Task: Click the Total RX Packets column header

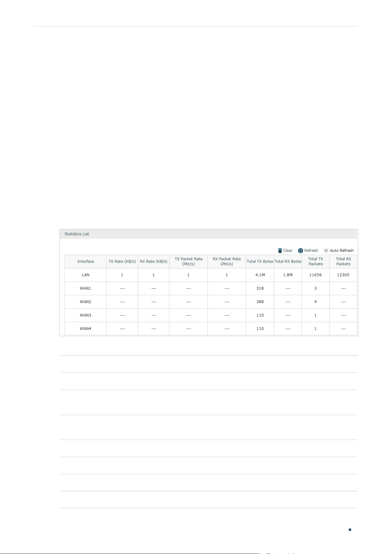Action: pos(343,262)
